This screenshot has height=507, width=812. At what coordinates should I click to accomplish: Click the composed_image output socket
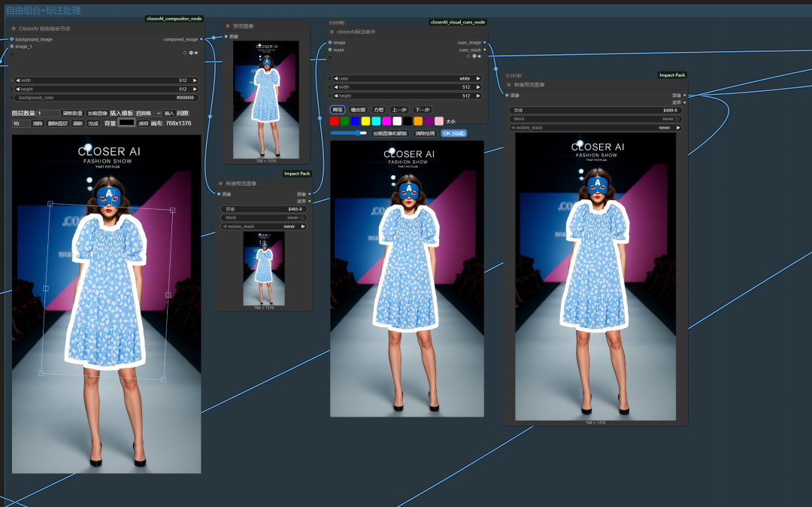coord(201,39)
